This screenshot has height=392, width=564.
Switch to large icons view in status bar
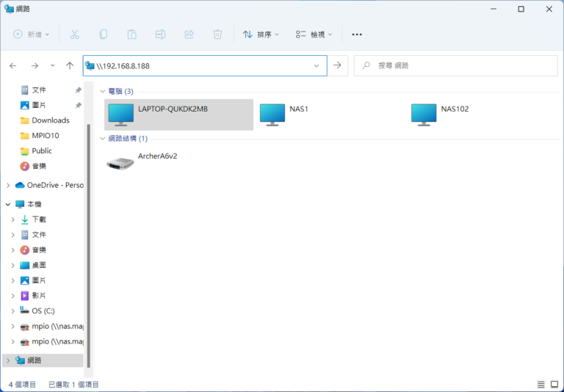coord(554,385)
